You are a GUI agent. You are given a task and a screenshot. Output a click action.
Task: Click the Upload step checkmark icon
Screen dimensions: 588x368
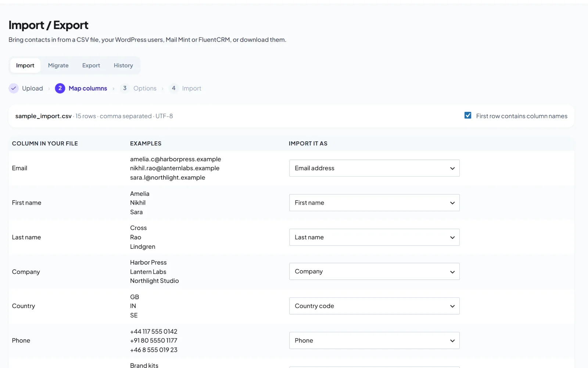[x=14, y=88]
